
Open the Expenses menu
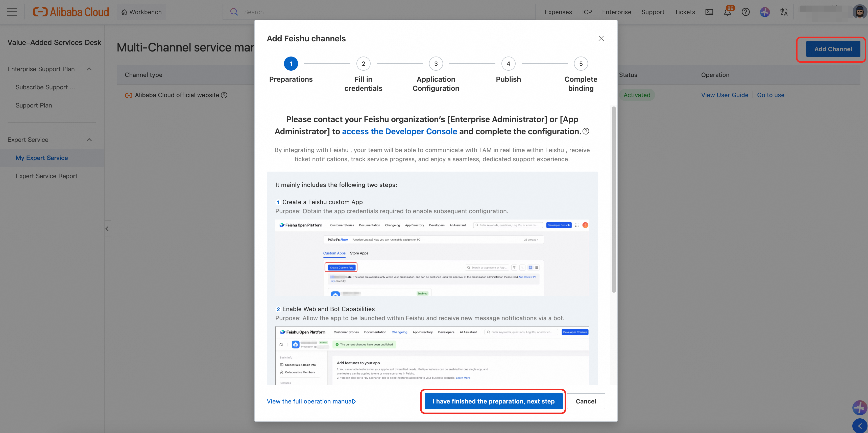558,12
